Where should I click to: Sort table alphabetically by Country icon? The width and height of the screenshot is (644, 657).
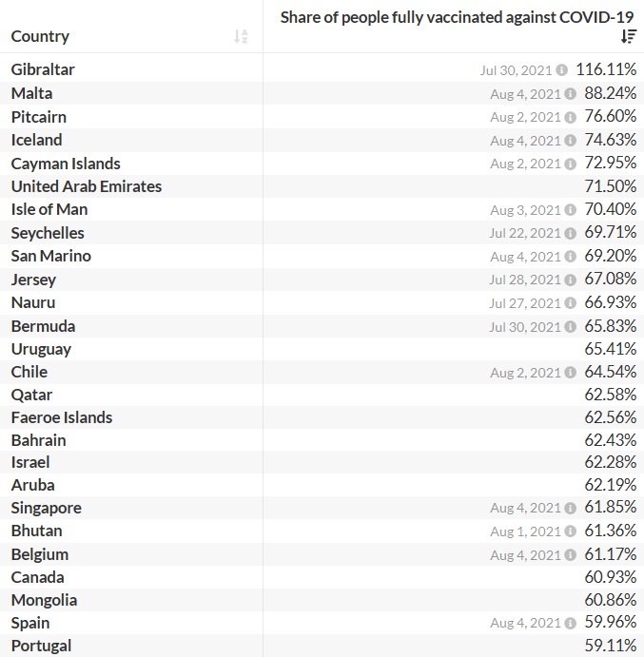pos(241,36)
